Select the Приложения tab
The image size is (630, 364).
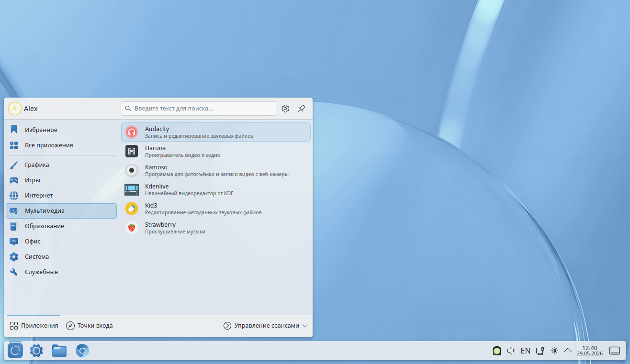[x=34, y=326]
